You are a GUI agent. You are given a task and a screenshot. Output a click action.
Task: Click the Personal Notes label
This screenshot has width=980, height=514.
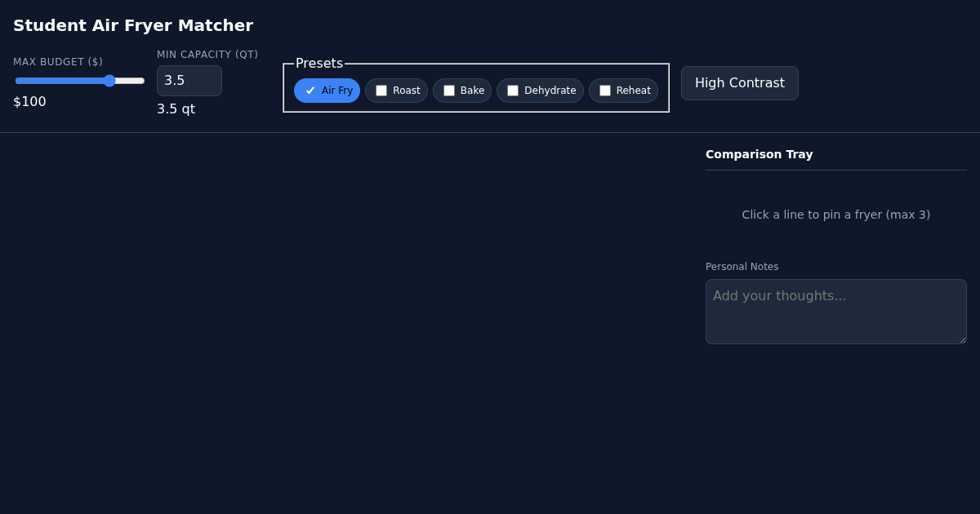pos(742,267)
